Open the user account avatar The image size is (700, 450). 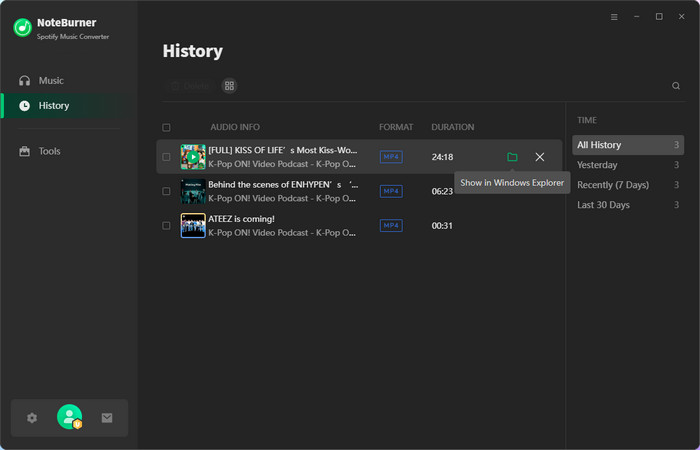(70, 417)
